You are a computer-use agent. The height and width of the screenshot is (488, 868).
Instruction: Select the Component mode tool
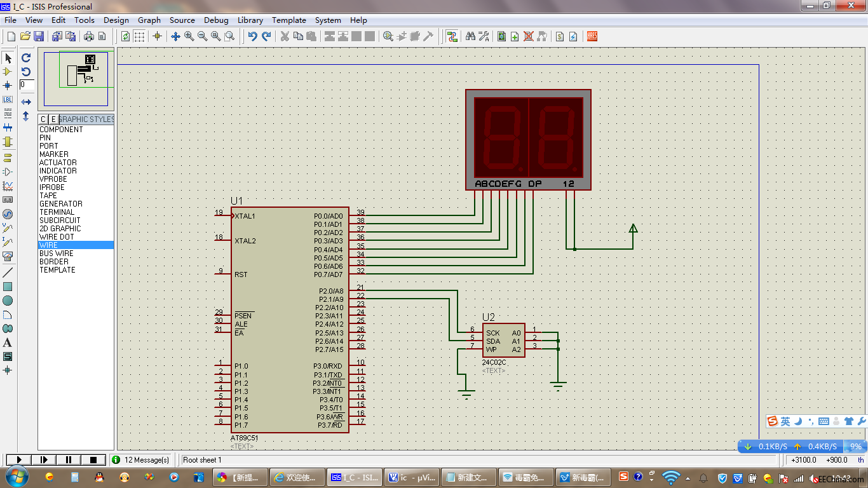pos(8,72)
